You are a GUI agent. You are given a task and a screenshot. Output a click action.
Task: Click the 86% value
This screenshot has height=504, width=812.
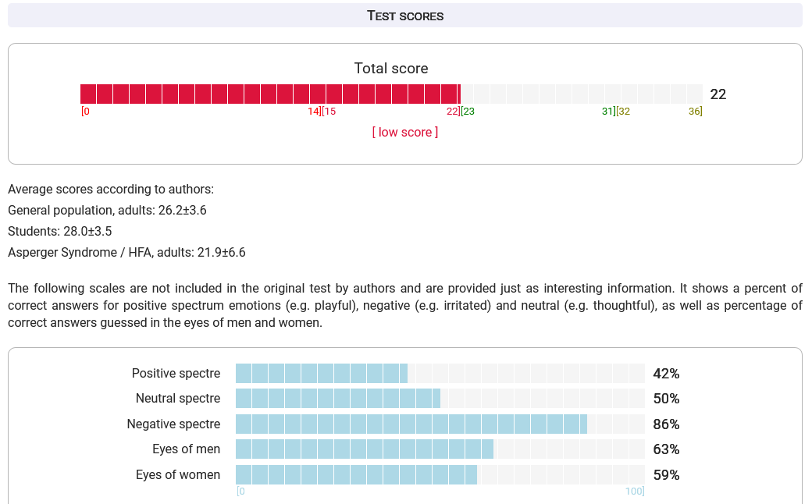(x=666, y=424)
